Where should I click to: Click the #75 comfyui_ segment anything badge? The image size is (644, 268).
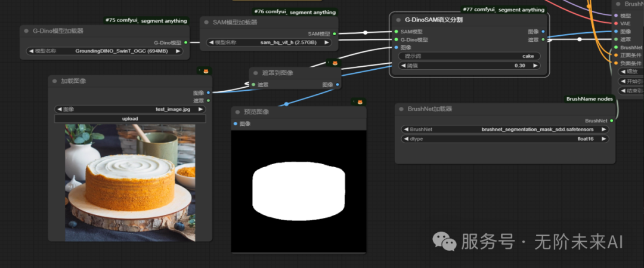coord(146,20)
